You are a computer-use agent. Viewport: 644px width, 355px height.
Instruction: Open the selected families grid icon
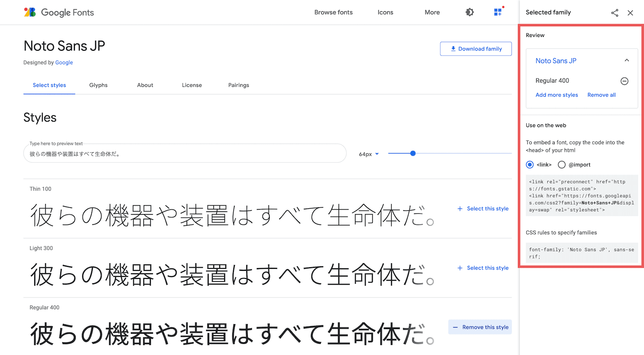(x=498, y=12)
